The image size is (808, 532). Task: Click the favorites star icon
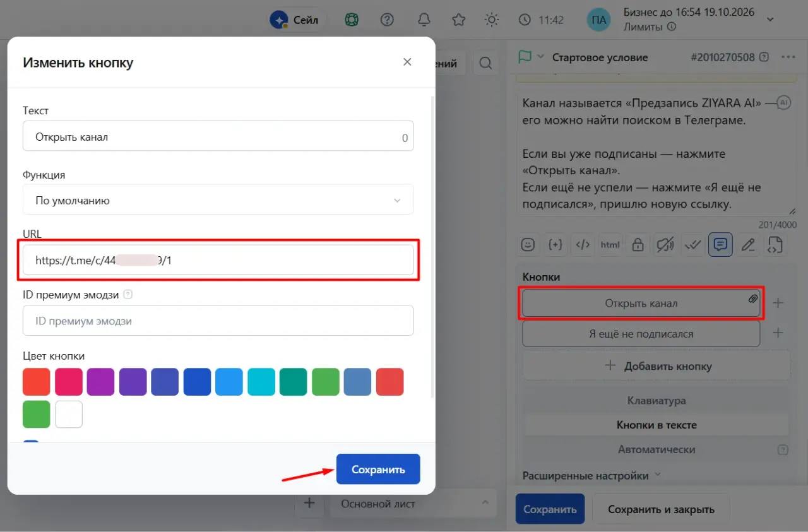tap(459, 20)
